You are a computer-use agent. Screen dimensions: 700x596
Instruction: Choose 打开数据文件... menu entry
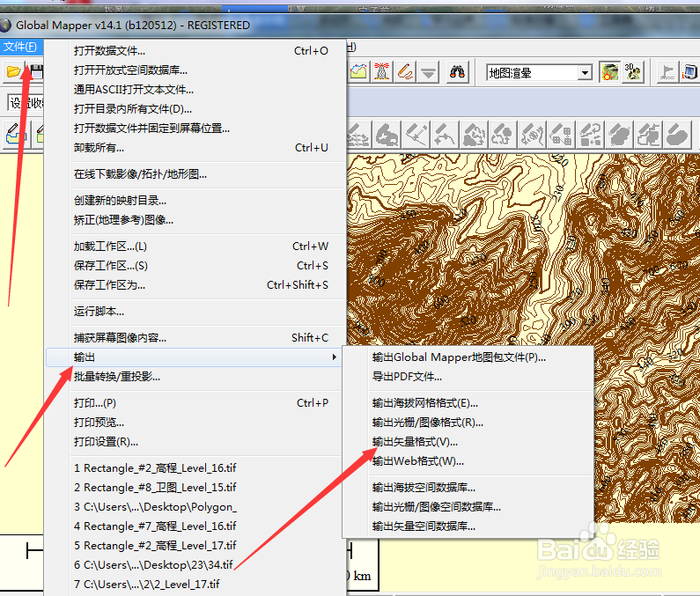(x=196, y=51)
